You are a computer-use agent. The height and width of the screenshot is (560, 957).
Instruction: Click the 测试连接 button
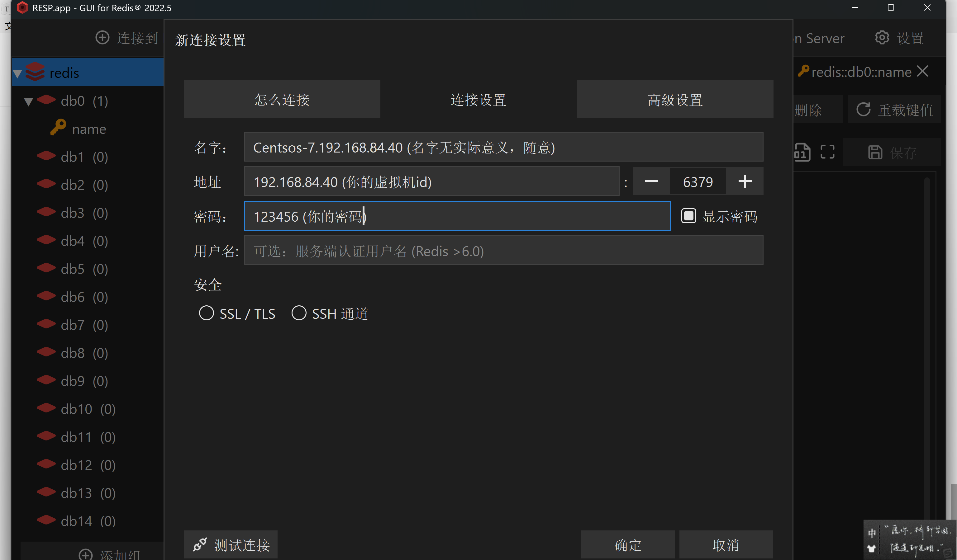click(231, 544)
